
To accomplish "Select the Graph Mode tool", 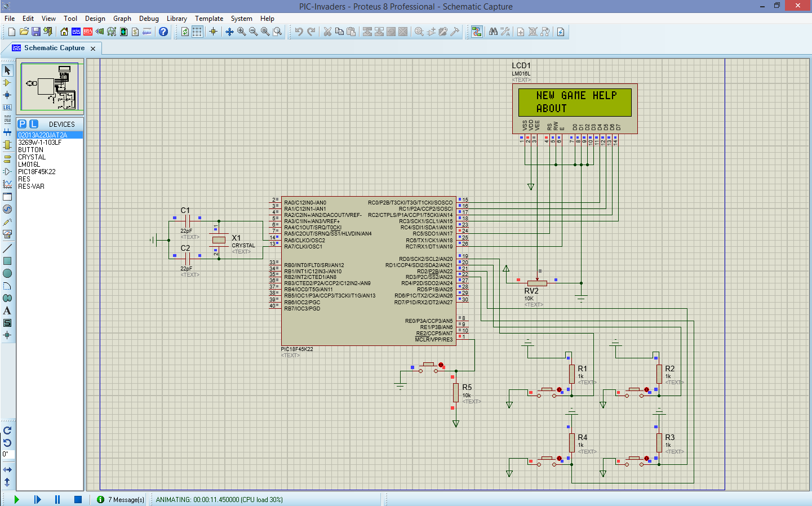I will coord(7,184).
